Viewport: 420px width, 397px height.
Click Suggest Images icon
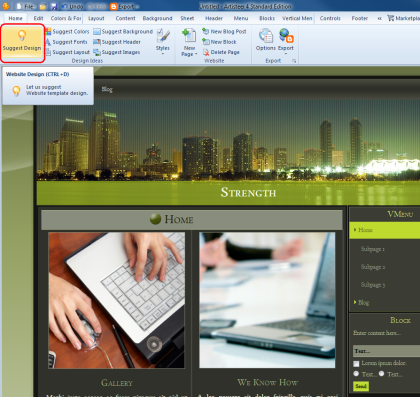pos(97,52)
